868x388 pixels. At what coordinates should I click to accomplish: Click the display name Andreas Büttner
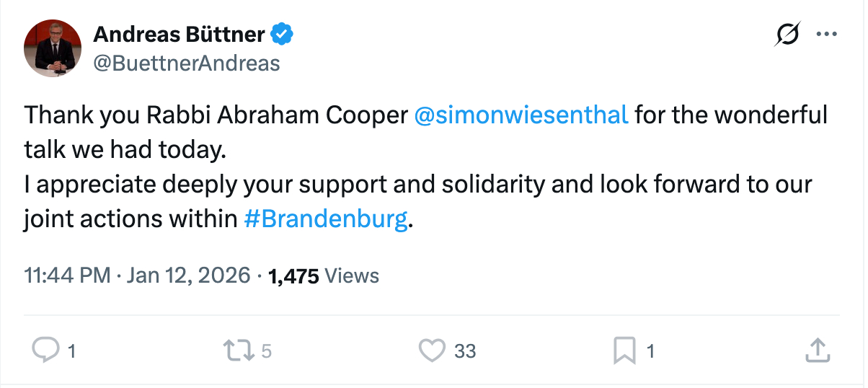pos(180,33)
